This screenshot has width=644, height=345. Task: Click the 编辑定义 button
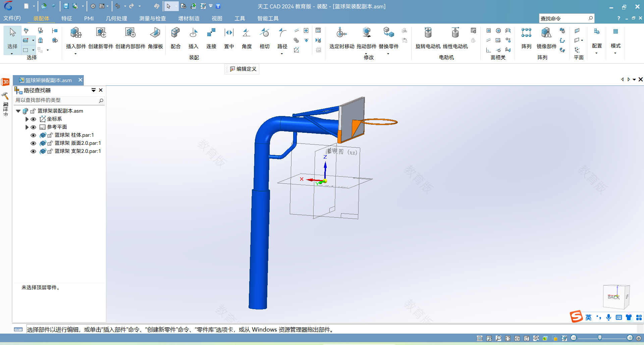[x=243, y=69]
